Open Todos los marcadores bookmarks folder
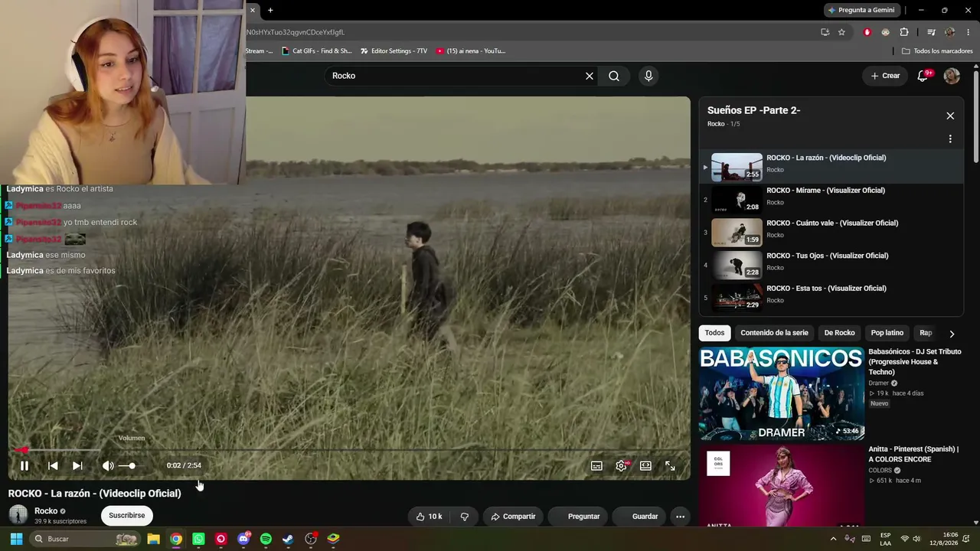 937,51
